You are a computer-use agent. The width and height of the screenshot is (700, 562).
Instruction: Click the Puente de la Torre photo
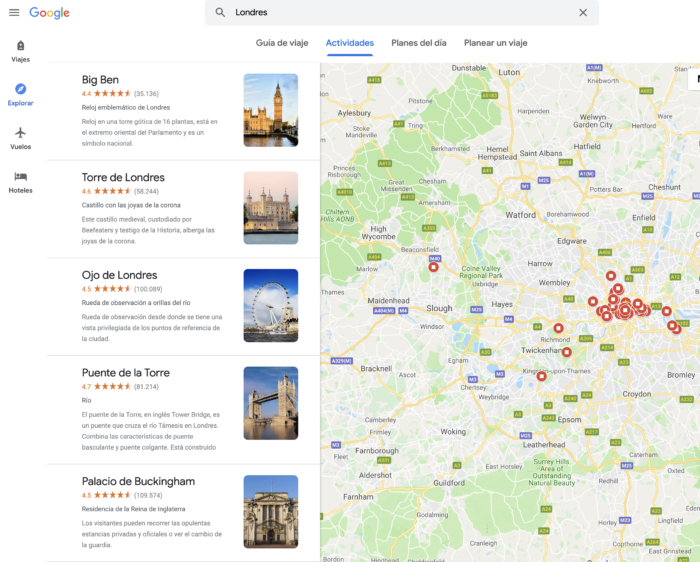click(x=270, y=403)
